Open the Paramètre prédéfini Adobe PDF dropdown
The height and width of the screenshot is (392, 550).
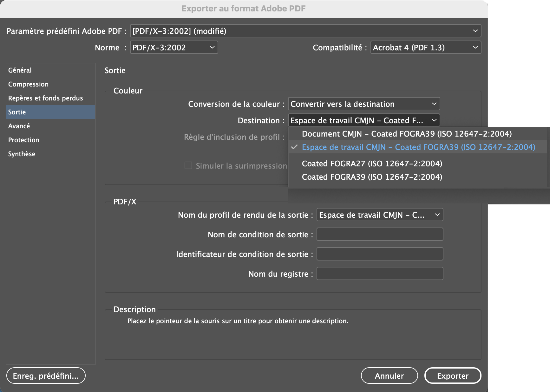[305, 31]
